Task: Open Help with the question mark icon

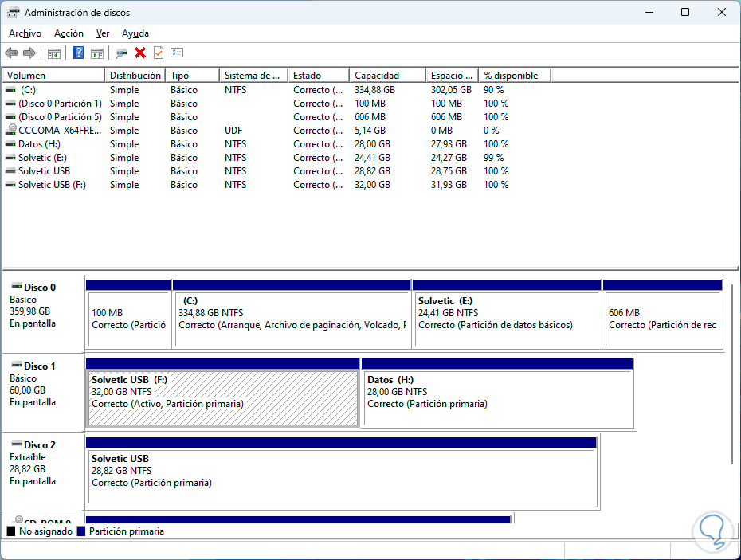Action: (x=78, y=53)
